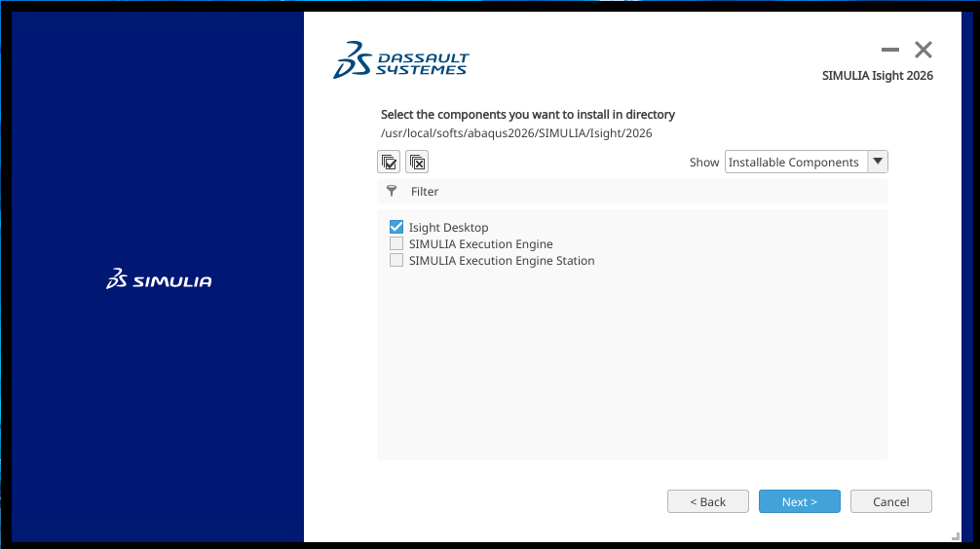Minimize the SIMULIA Isight 2026 installer
This screenshot has width=980, height=549.
tap(890, 50)
